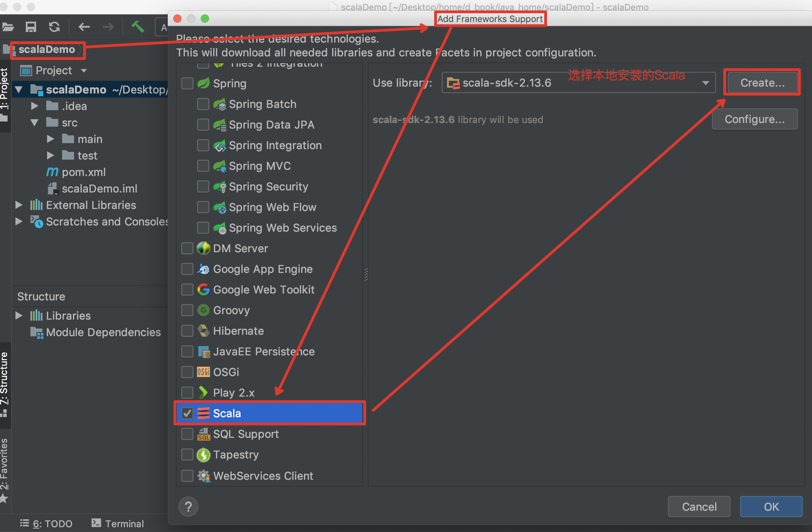This screenshot has height=532, width=812.
Task: Select the pom.xml Maven file
Action: coord(84,172)
